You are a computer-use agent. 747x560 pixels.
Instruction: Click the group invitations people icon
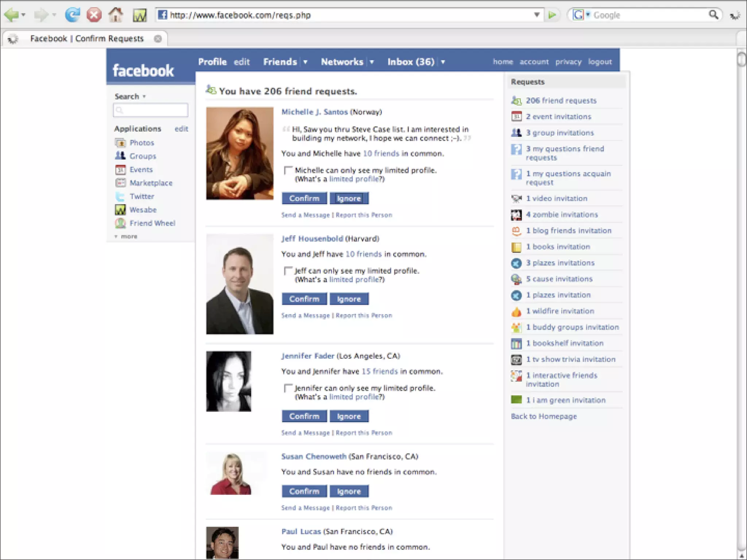coord(516,132)
